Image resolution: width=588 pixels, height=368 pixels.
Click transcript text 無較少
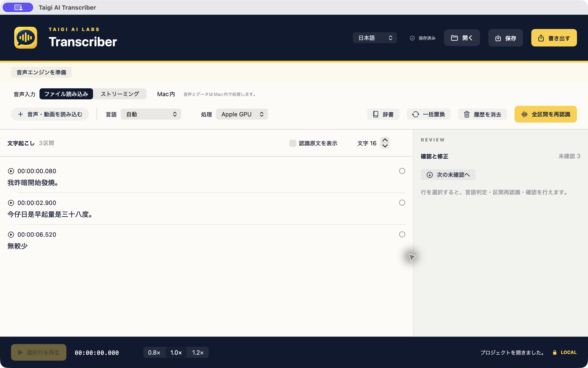click(17, 246)
